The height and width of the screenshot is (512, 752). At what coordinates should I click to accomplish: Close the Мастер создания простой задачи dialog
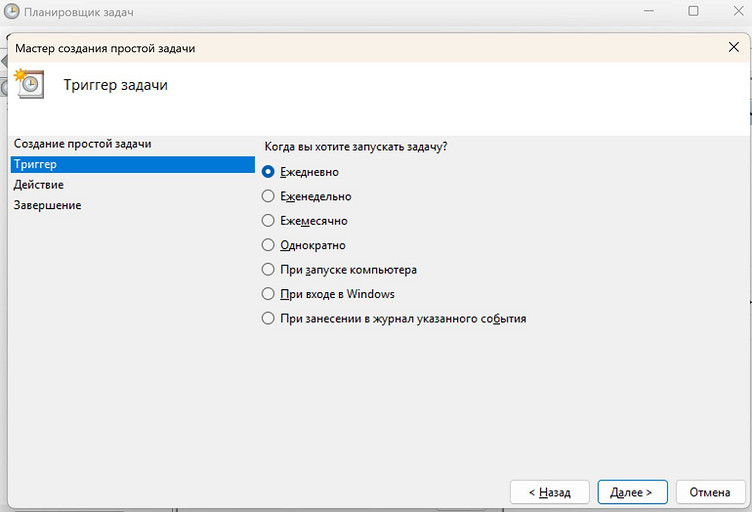click(733, 47)
